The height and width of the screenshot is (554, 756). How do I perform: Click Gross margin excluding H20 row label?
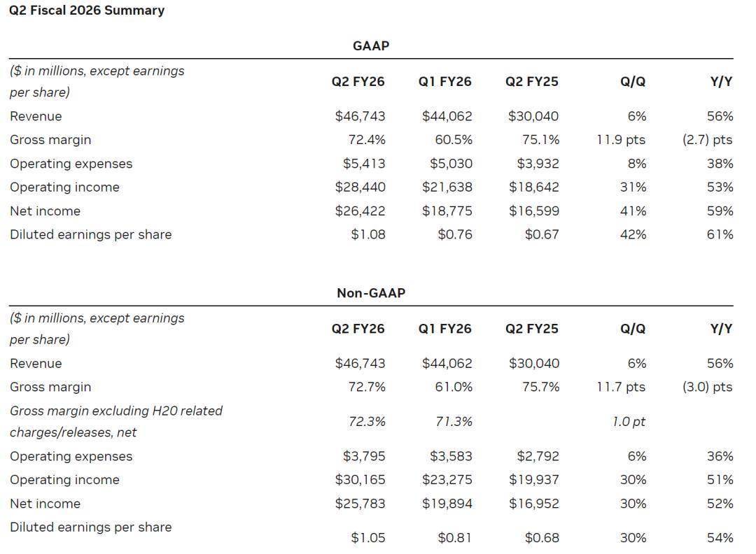click(x=115, y=422)
